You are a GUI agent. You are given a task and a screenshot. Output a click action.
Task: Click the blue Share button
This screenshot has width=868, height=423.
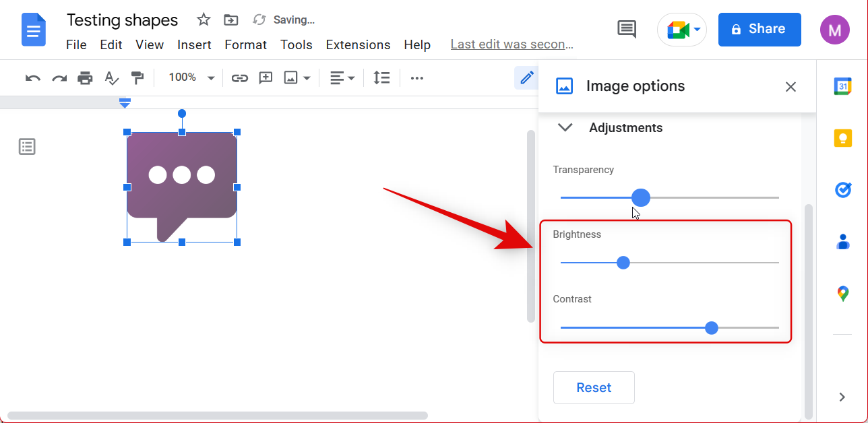759,29
